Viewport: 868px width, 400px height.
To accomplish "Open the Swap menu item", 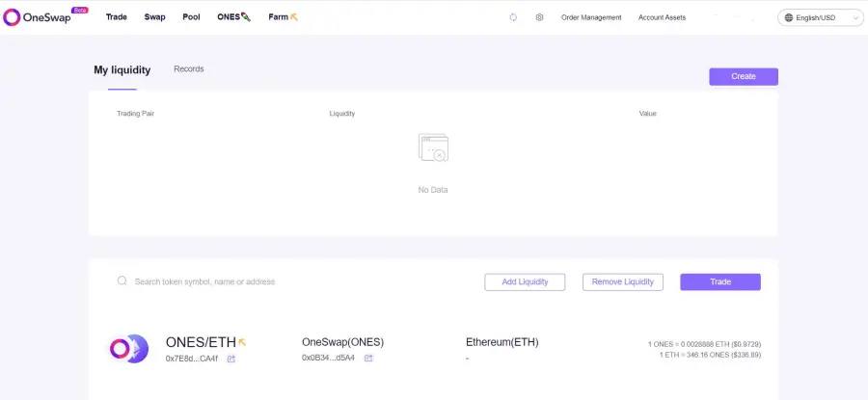I will tap(155, 17).
